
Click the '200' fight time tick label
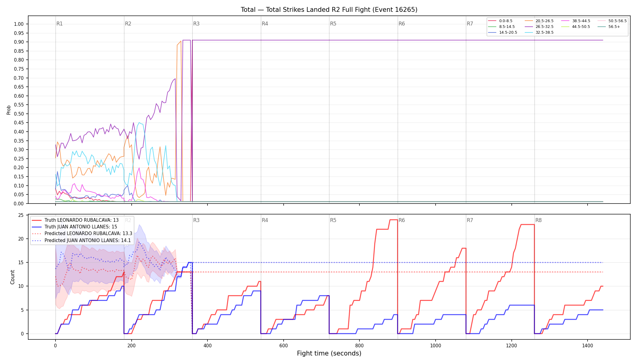pyautogui.click(x=131, y=345)
